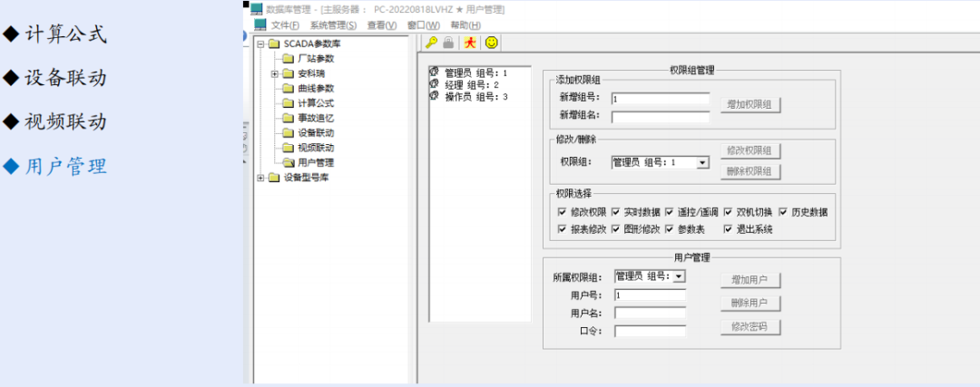Select 曲线参数 label in the tree

tap(316, 88)
